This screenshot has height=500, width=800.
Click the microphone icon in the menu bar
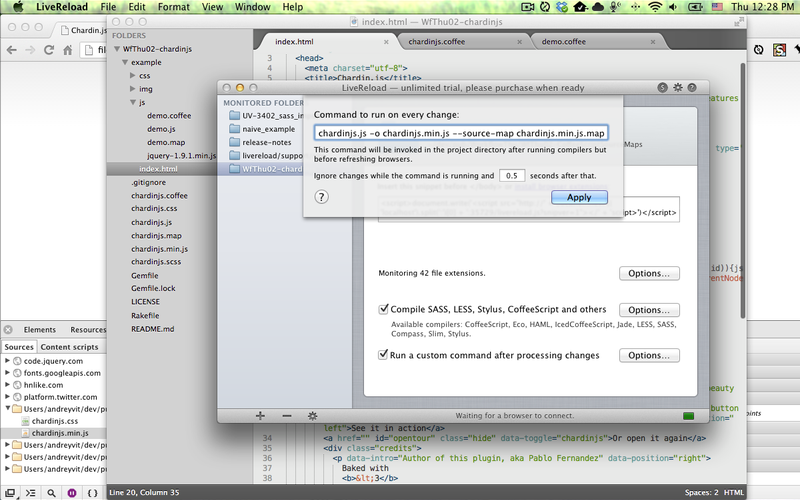615,7
